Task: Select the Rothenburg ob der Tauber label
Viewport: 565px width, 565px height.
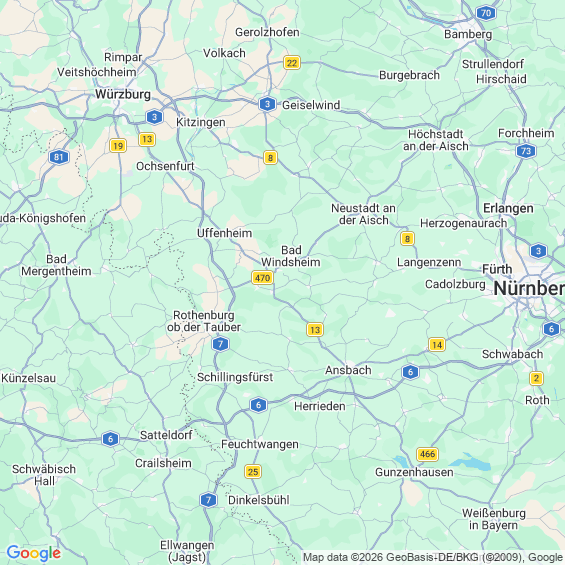Action: coord(204,321)
